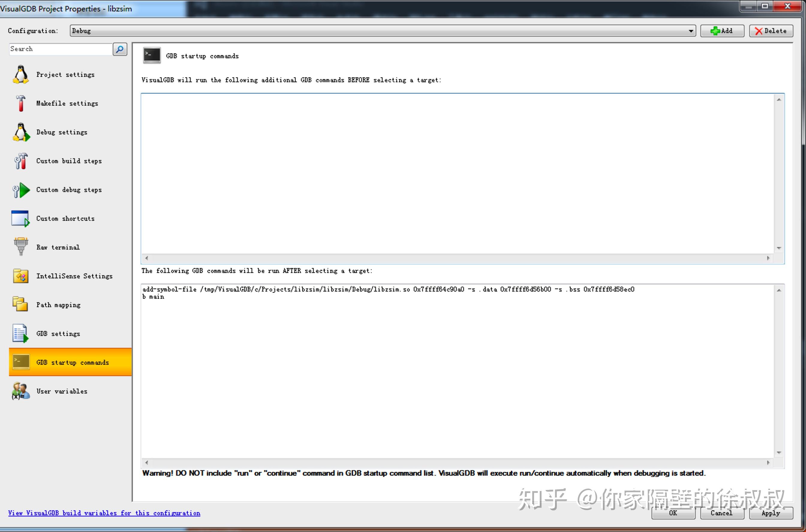Open View VisualGDB build variables link

[x=104, y=513]
